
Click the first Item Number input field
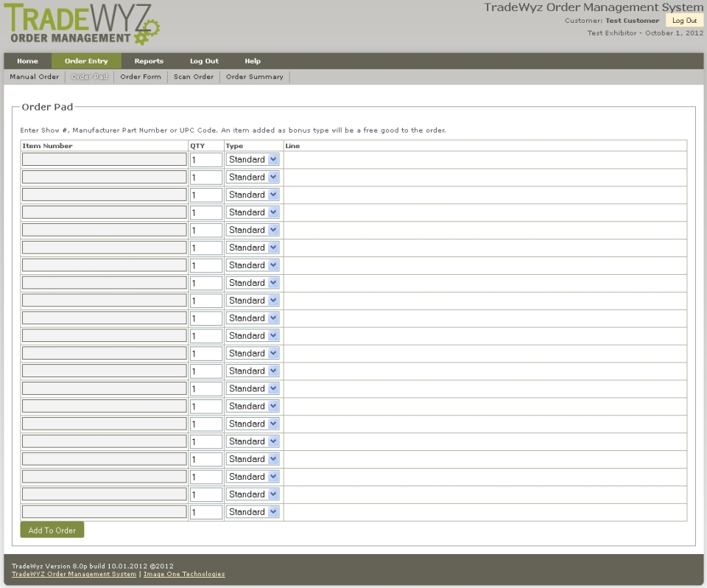(104, 159)
